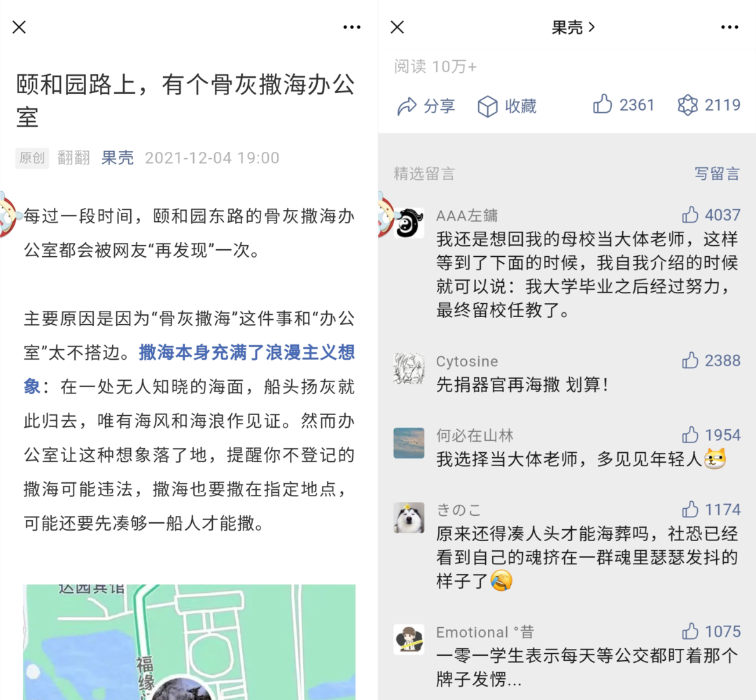Screen dimensions: 756x700
Task: Tap the share arrow icon
Action: pyautogui.click(x=407, y=106)
